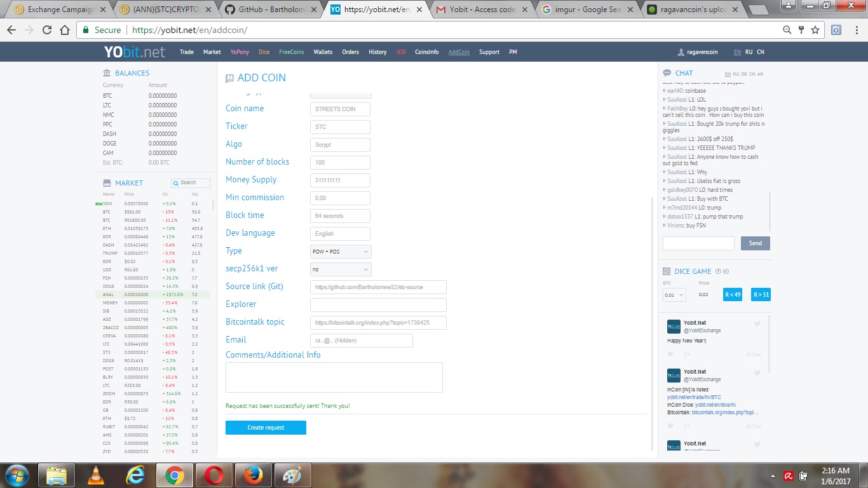The image size is (868, 488).
Task: Open the ICO menu item
Action: coord(401,52)
